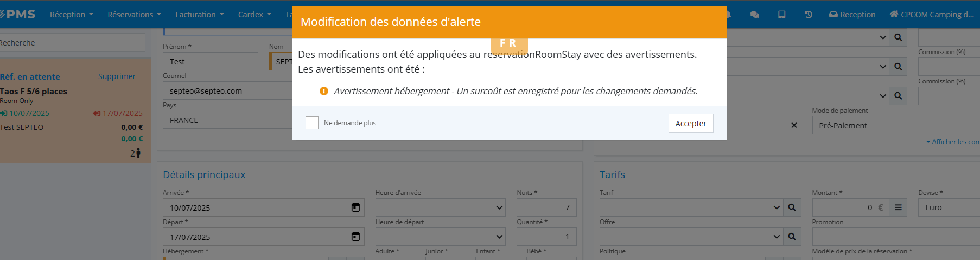Click the search magnifier beside Tarif

click(792, 207)
